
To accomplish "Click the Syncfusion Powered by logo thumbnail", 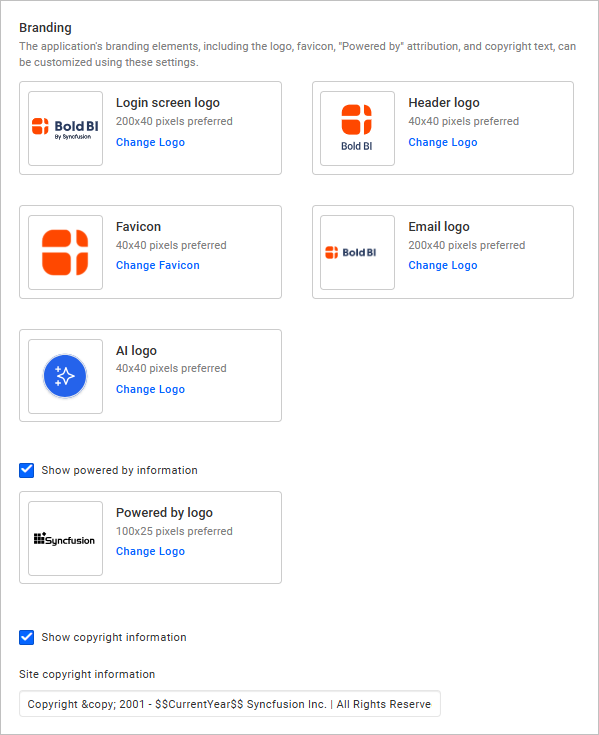I will pos(65,539).
